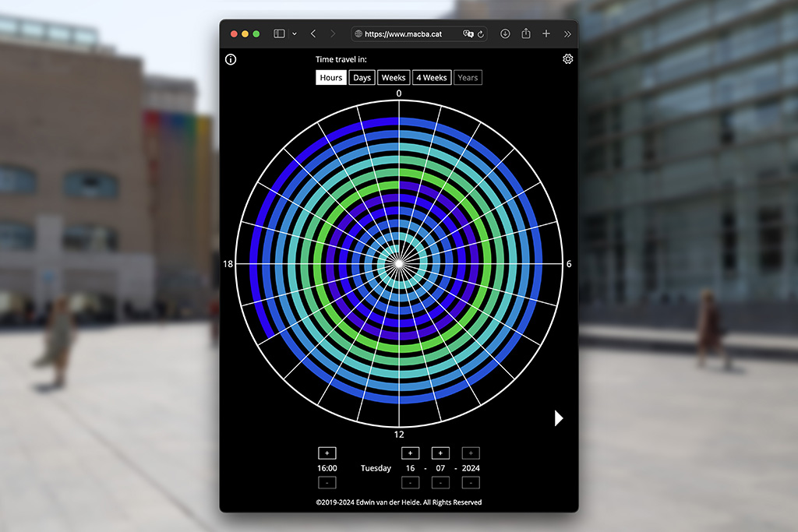Open a new tab
Viewport: 798px width, 532px height.
click(546, 33)
